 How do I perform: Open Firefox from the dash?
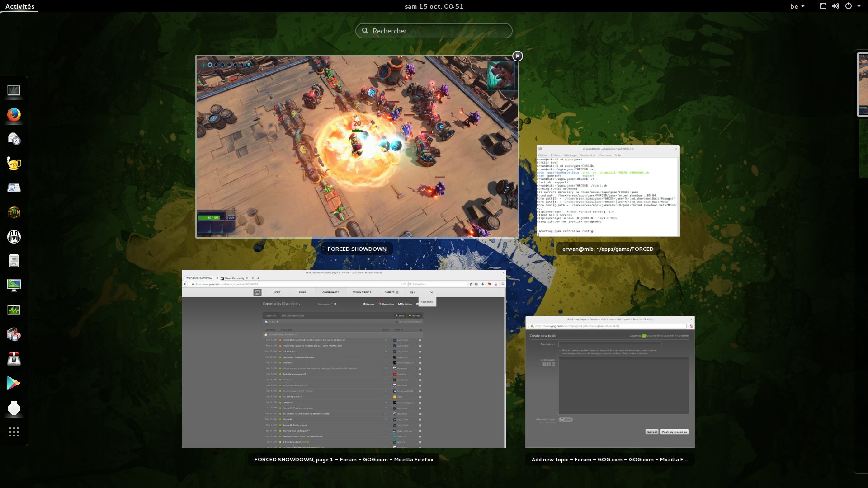[14, 115]
